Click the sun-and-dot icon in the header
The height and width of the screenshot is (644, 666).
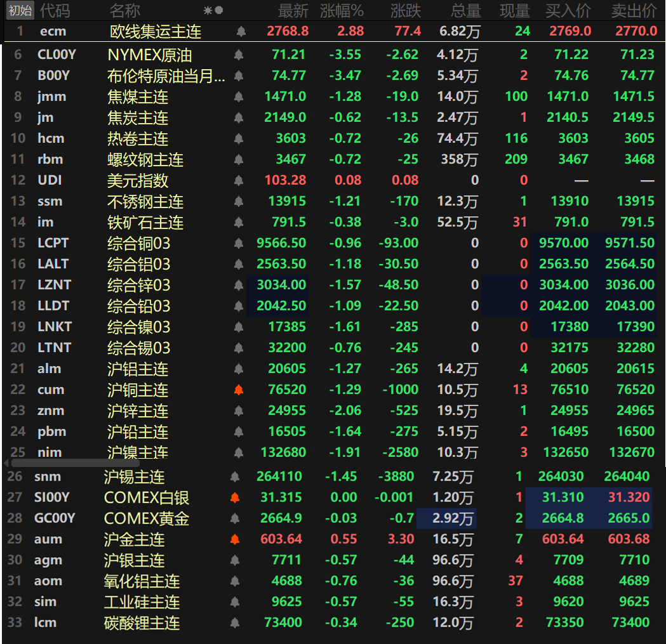(213, 11)
